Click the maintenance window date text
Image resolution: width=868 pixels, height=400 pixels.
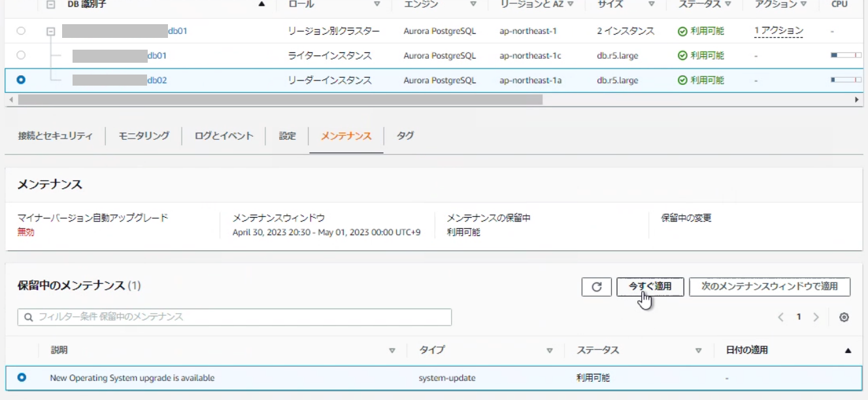coord(326,233)
